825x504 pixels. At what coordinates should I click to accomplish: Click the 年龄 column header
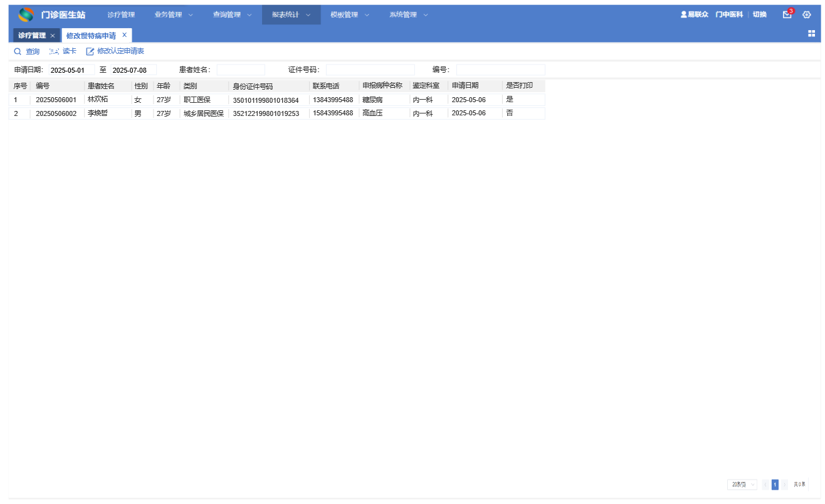163,85
